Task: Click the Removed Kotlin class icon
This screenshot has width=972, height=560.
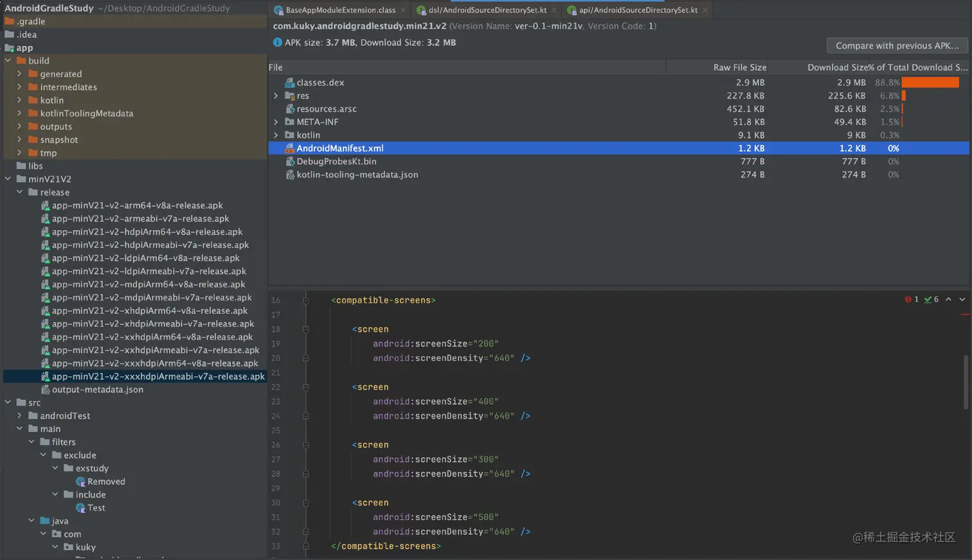Action: 81,482
